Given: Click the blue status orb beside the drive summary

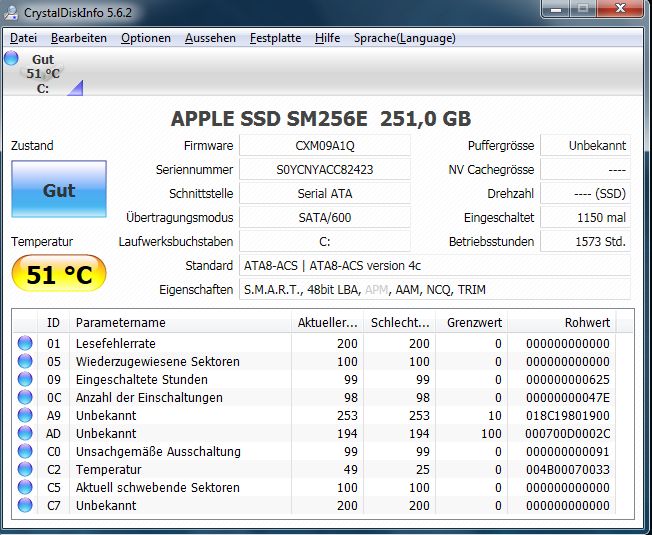Looking at the screenshot, I should pyautogui.click(x=11, y=58).
